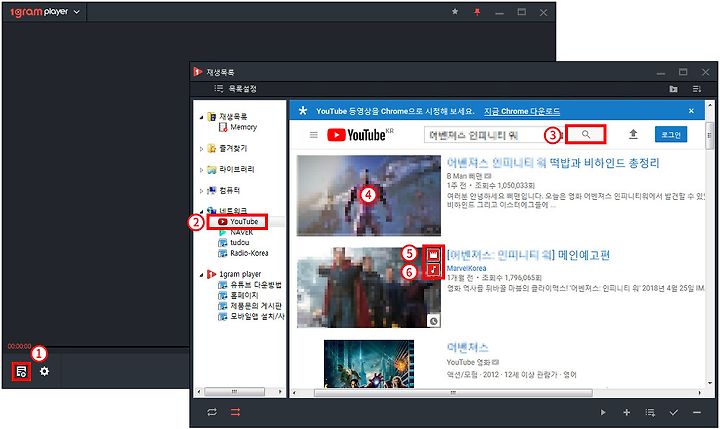Viewport: 720px width, 429px height.
Task: Open settings gear in the 1gram player window
Action: point(44,371)
